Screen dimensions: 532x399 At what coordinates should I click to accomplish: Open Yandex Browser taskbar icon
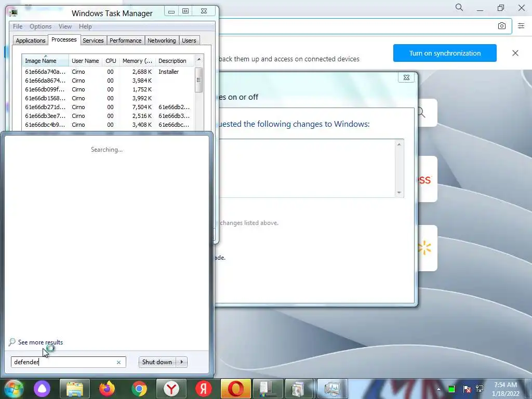pyautogui.click(x=171, y=389)
